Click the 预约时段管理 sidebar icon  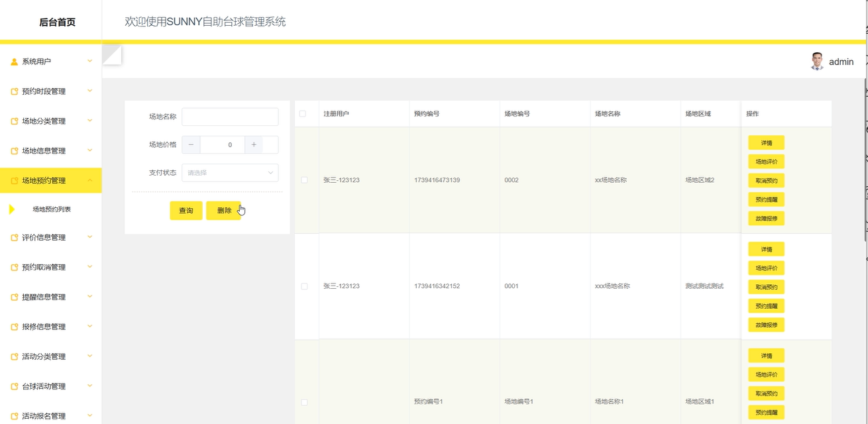pyautogui.click(x=15, y=91)
